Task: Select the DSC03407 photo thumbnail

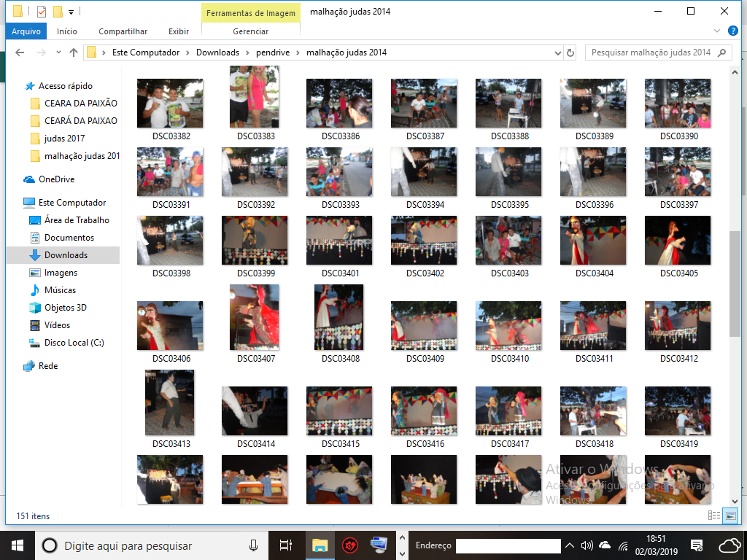Action: coord(255,319)
